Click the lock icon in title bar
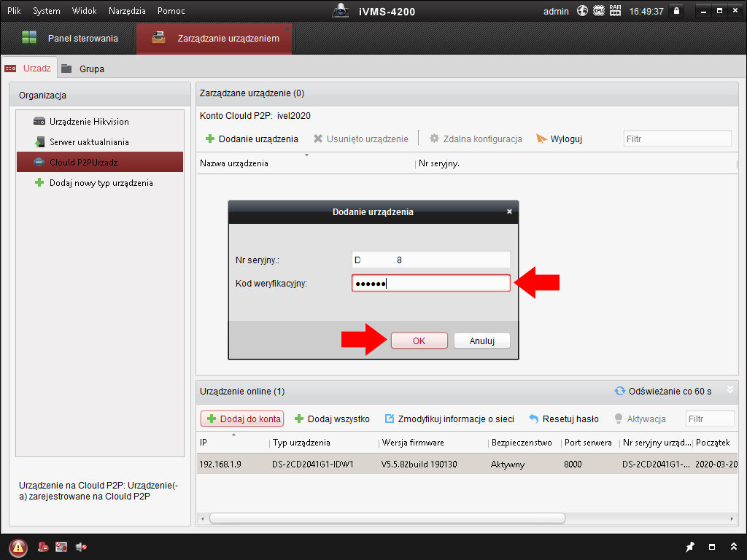Viewport: 747px width, 560px height. [x=676, y=11]
